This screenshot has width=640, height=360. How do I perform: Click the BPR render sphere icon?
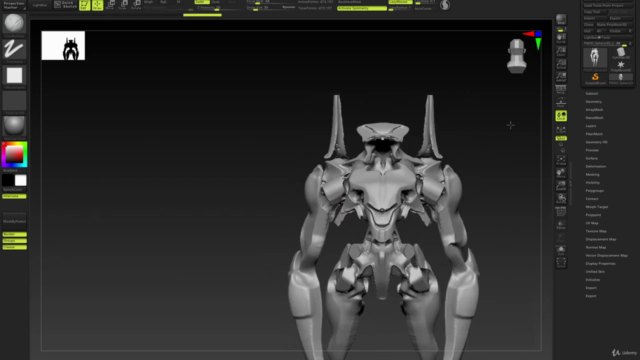[561, 19]
